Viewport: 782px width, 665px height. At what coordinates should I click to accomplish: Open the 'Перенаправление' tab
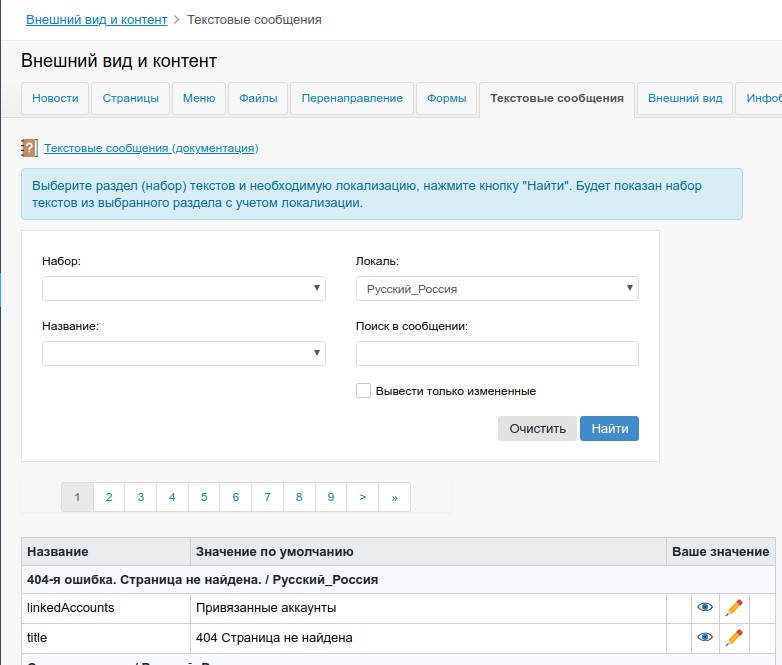pyautogui.click(x=352, y=98)
